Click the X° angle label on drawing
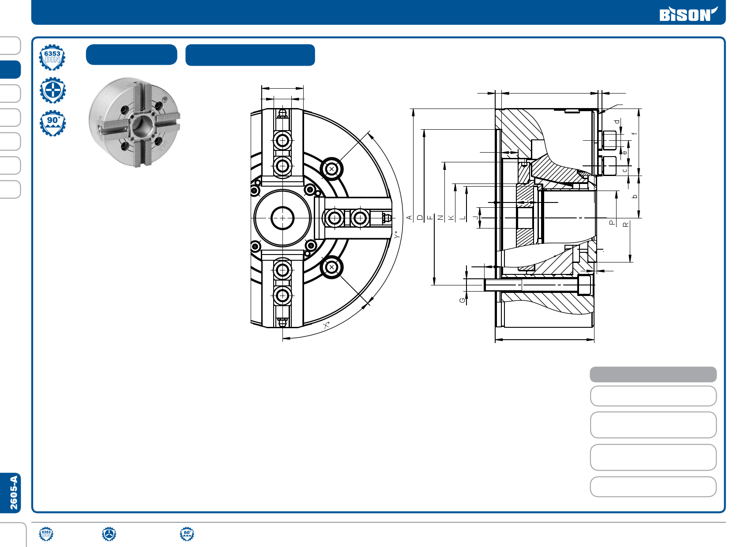756x547 pixels. (x=326, y=325)
